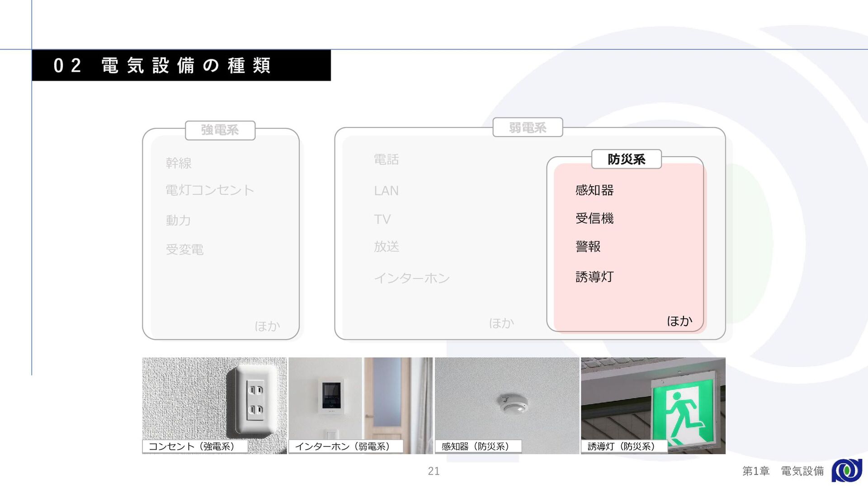Select the TV item
Image resolution: width=868 pixels, height=488 pixels.
pos(382,219)
